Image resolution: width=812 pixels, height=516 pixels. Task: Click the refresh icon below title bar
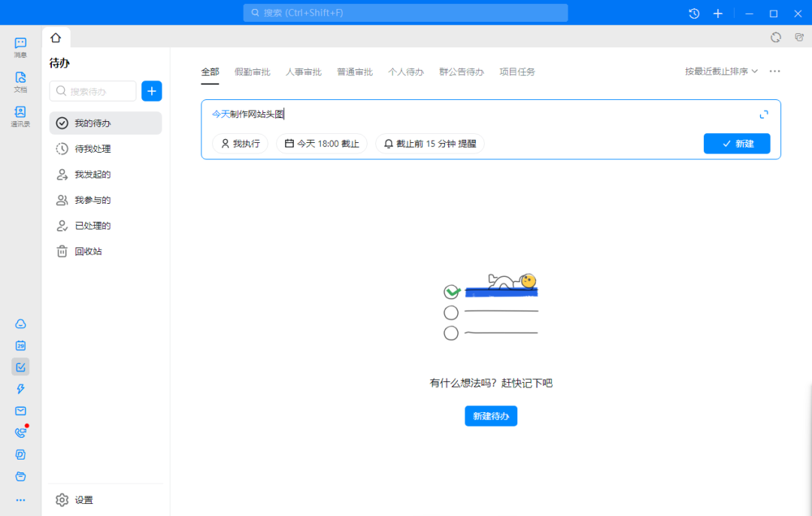[x=776, y=37]
